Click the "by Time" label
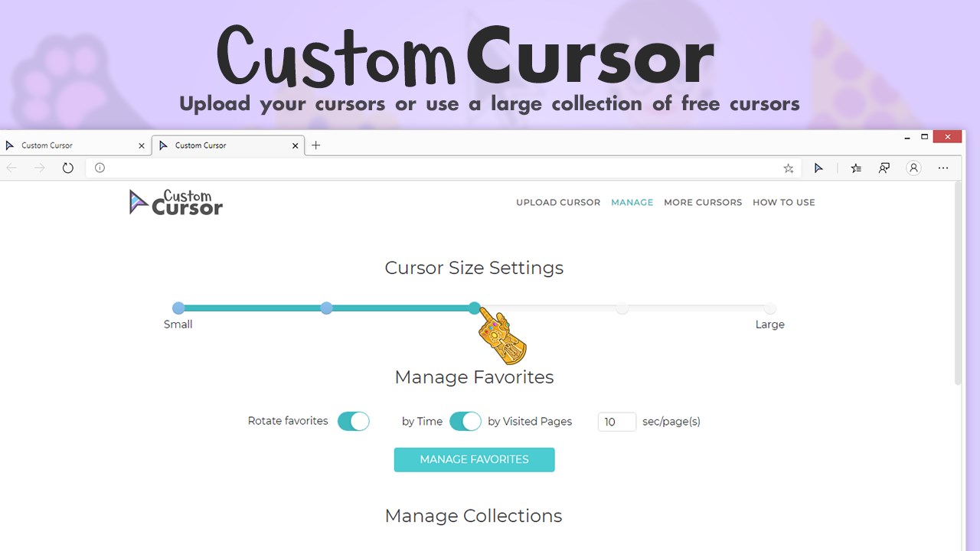980x551 pixels. click(423, 422)
